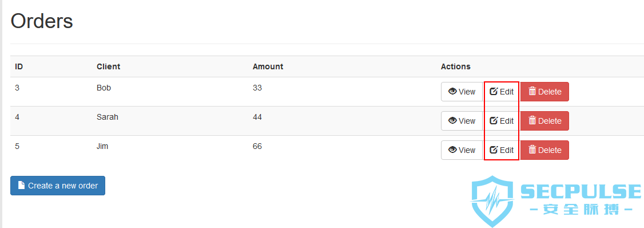The height and width of the screenshot is (228, 644).
Task: Click the pencil icon in Bob's Edit button
Action: click(x=494, y=91)
